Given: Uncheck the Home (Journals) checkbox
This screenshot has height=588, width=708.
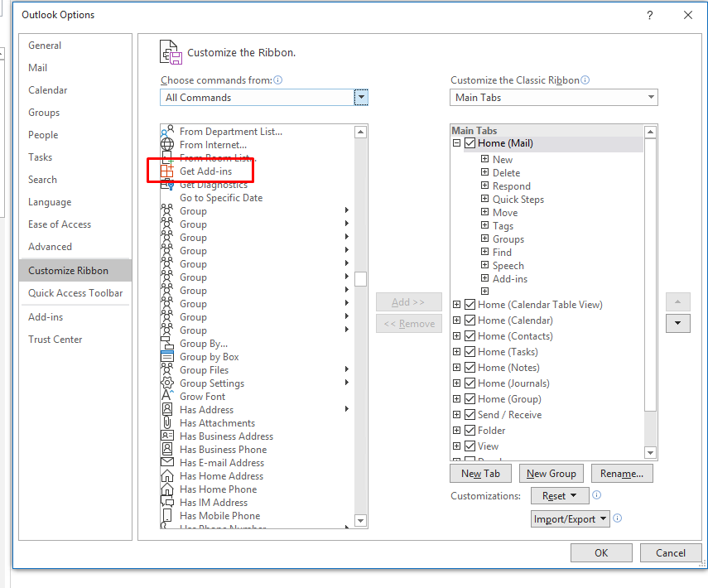Looking at the screenshot, I should [470, 383].
